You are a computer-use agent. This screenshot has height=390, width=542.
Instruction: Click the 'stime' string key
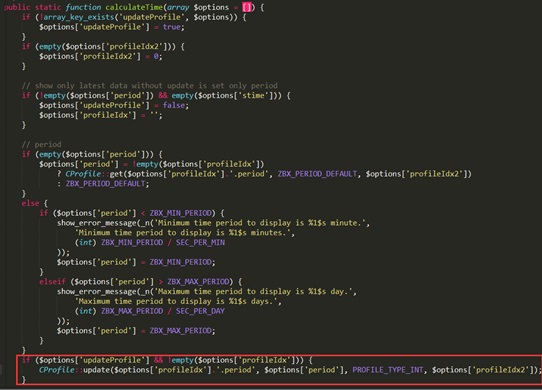[255, 95]
